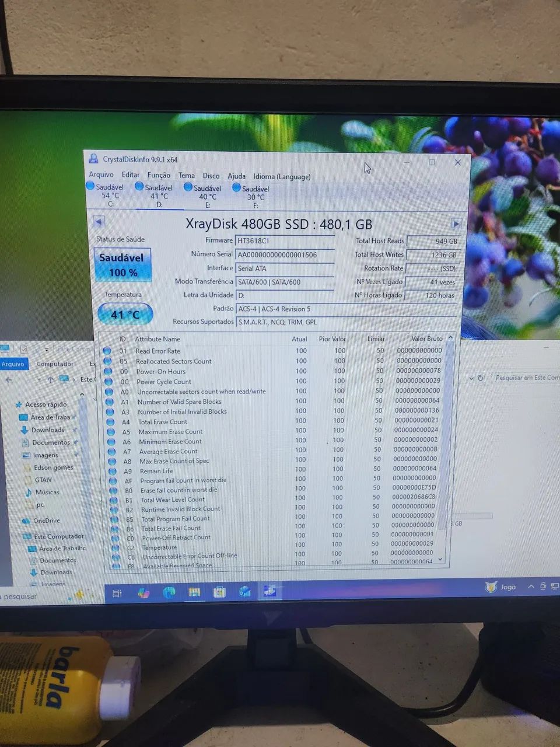This screenshot has width=560, height=747.
Task: Click the Nº Vezes Ligado value 41 vezes
Action: coord(432,282)
